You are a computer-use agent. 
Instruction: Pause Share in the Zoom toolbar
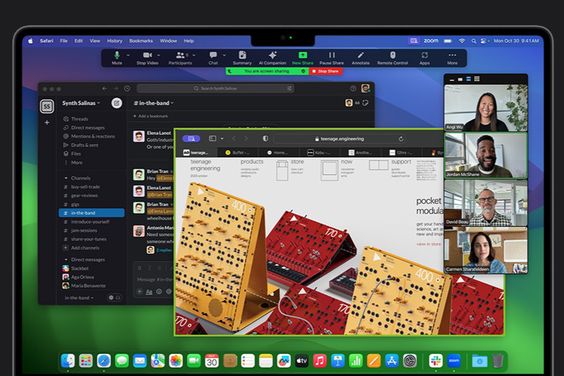coord(332,58)
